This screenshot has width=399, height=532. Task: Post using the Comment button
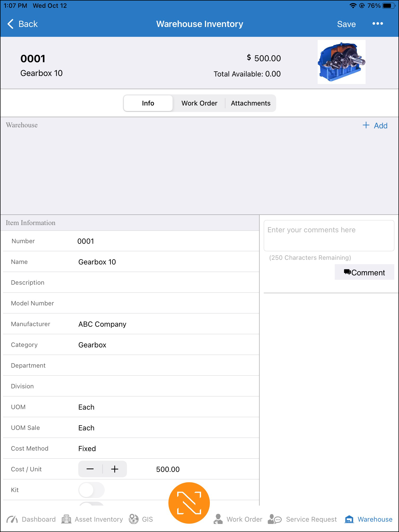(x=364, y=272)
